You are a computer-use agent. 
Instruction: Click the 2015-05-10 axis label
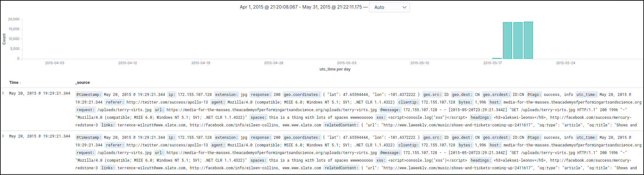coord(419,63)
